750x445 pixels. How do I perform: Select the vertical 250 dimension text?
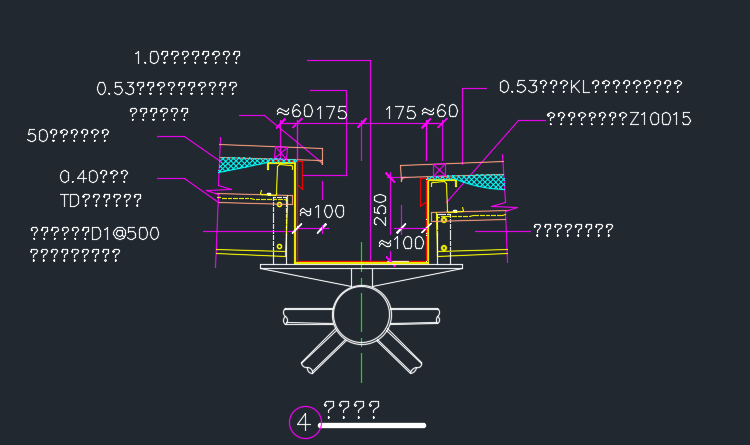(x=380, y=210)
